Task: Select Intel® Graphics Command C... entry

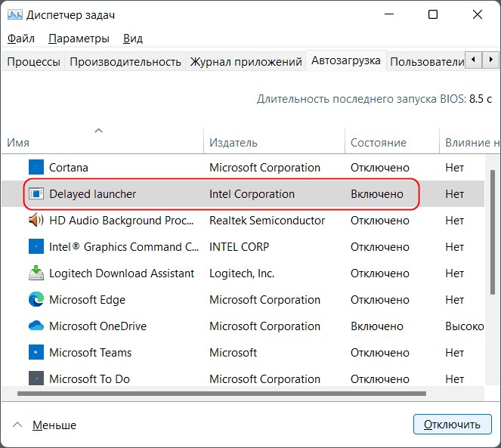Action: [124, 247]
